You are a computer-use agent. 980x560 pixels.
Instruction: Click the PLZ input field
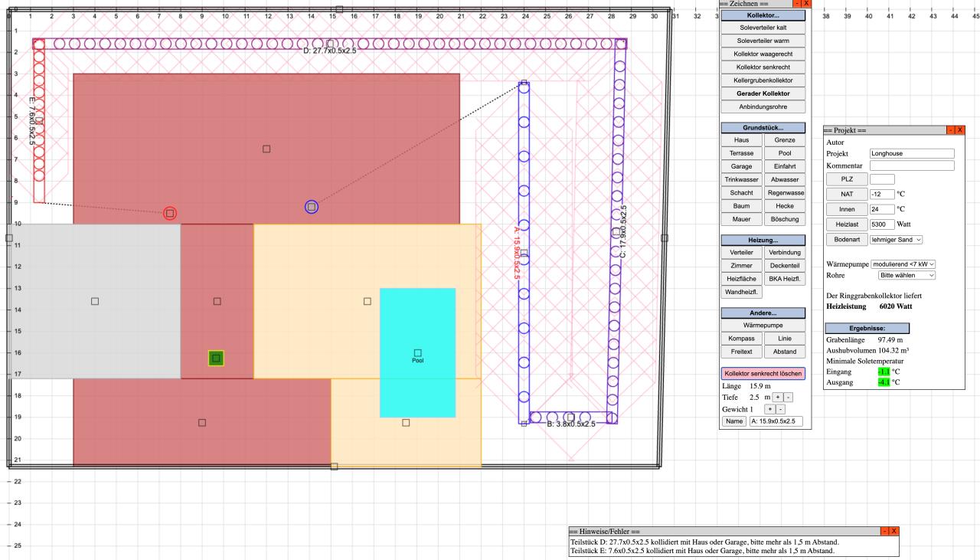883,178
